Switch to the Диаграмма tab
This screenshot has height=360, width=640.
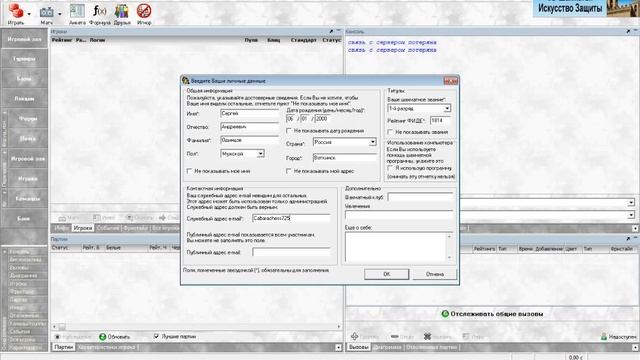click(x=387, y=347)
